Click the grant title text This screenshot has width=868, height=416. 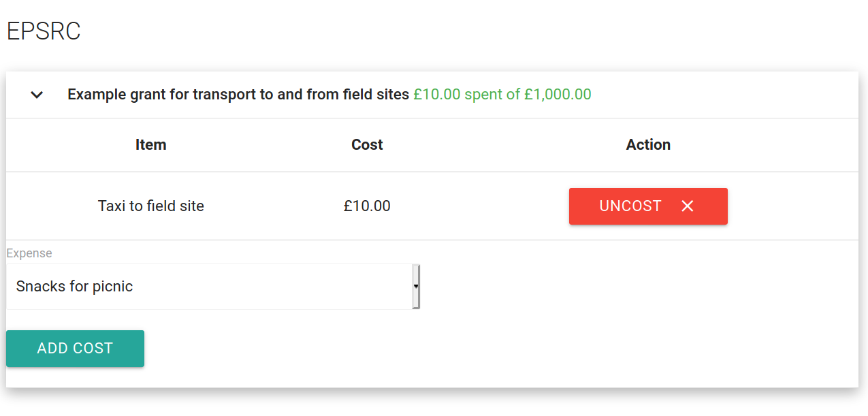pos(237,95)
